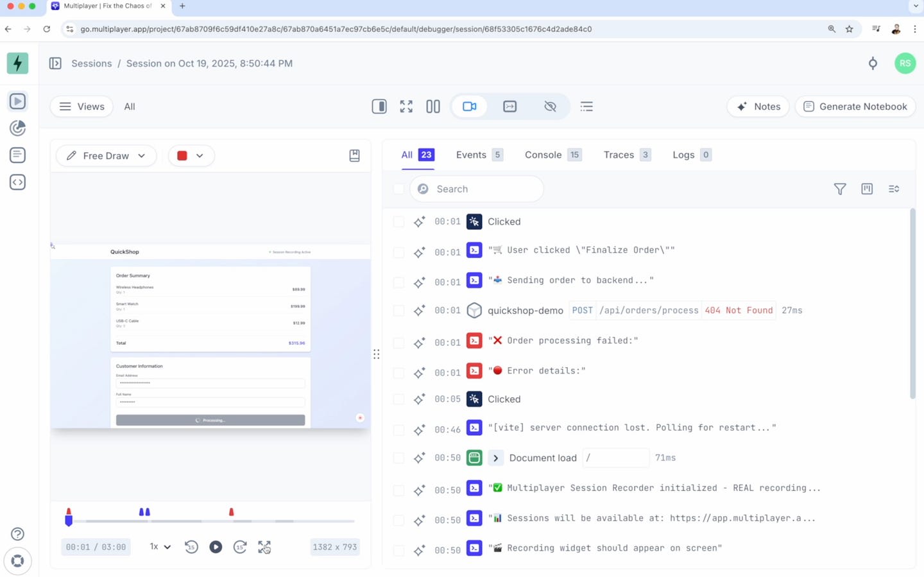
Task: Expand the Document load entry chevron
Action: pos(495,458)
